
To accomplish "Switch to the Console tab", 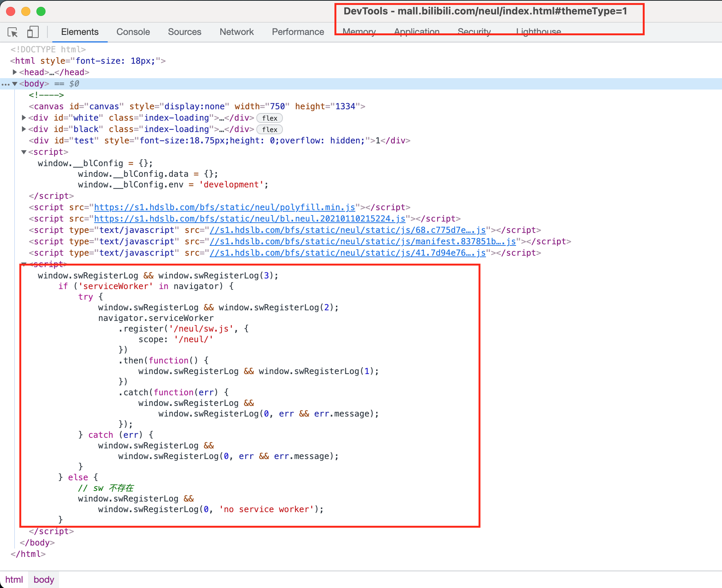I will coord(133,32).
